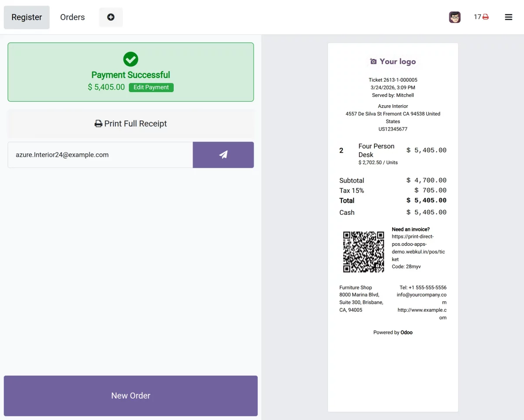The height and width of the screenshot is (420, 524).
Task: Click the red printer status icon
Action: point(486,17)
